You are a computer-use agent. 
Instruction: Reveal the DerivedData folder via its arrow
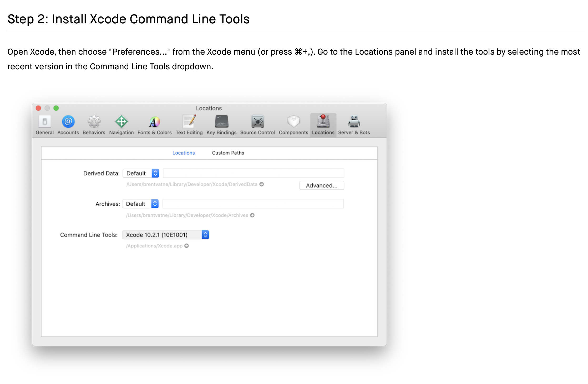point(262,184)
